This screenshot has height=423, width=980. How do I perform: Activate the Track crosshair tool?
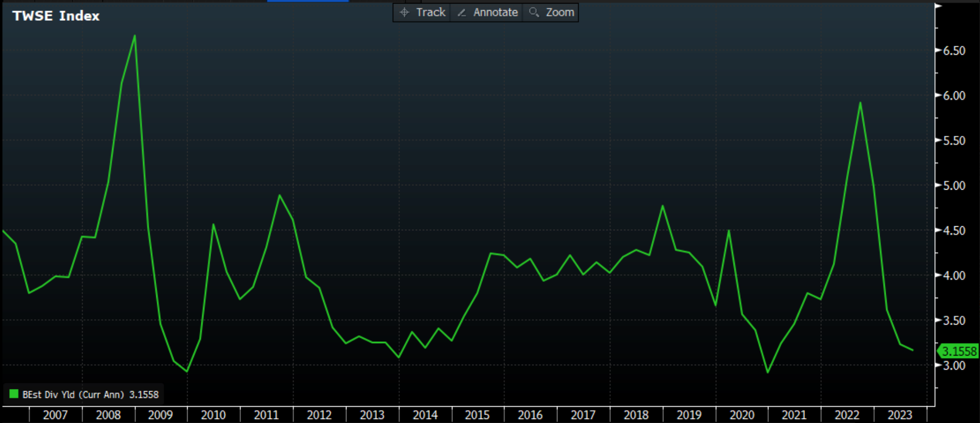pos(422,13)
